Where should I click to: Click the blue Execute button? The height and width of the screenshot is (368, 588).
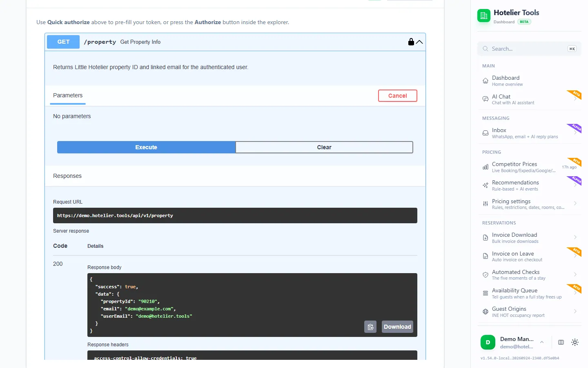146,147
